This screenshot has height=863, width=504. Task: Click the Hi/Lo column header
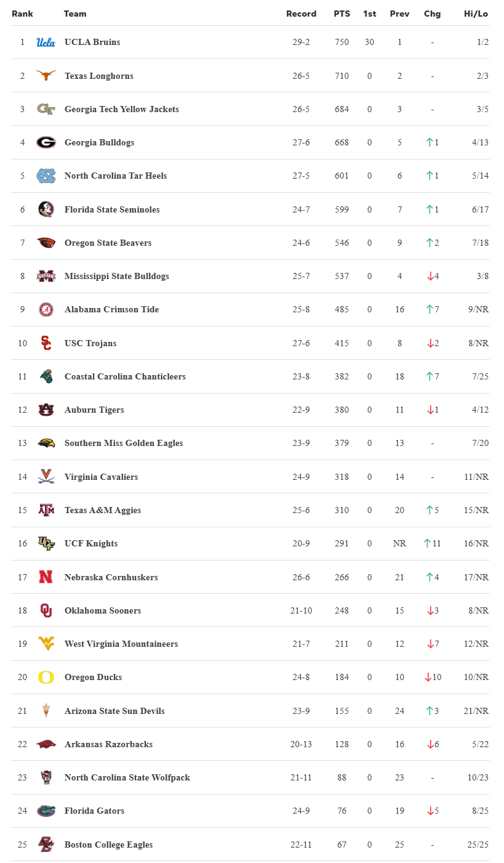click(476, 14)
